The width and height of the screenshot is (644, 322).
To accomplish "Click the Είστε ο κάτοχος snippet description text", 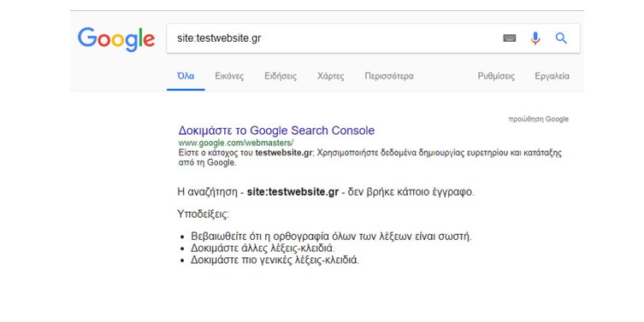I will point(369,157).
